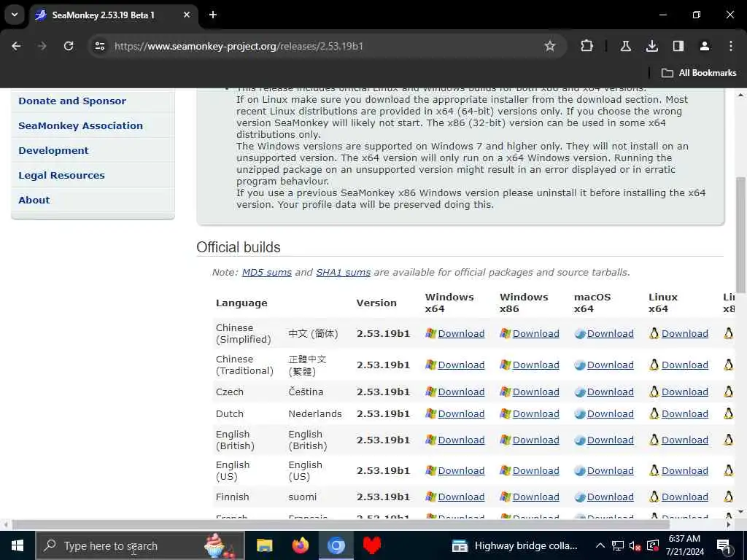The width and height of the screenshot is (747, 560).
Task: Download English (British) Linux x64 build
Action: (x=684, y=440)
